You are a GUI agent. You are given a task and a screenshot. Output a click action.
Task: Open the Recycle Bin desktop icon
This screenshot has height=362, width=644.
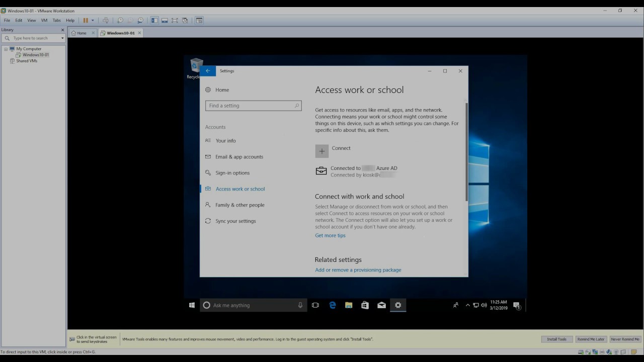tap(196, 68)
